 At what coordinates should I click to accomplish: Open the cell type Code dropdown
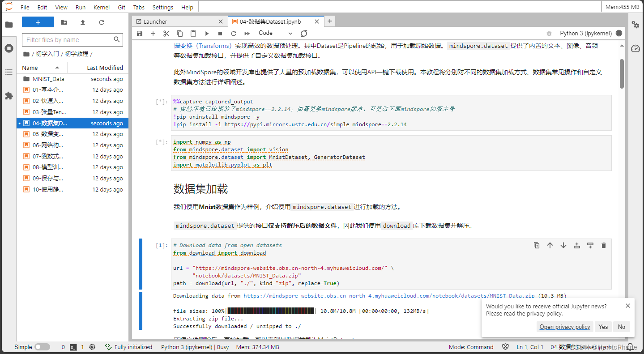pyautogui.click(x=275, y=33)
